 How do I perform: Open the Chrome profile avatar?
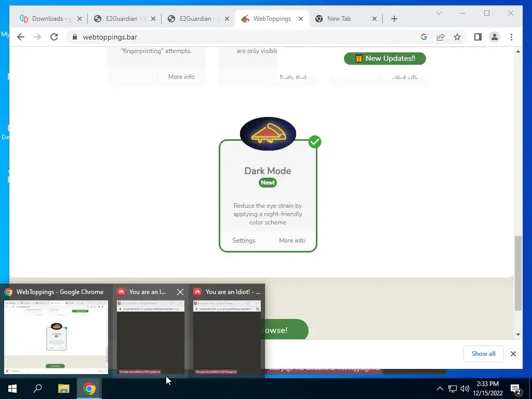point(495,37)
